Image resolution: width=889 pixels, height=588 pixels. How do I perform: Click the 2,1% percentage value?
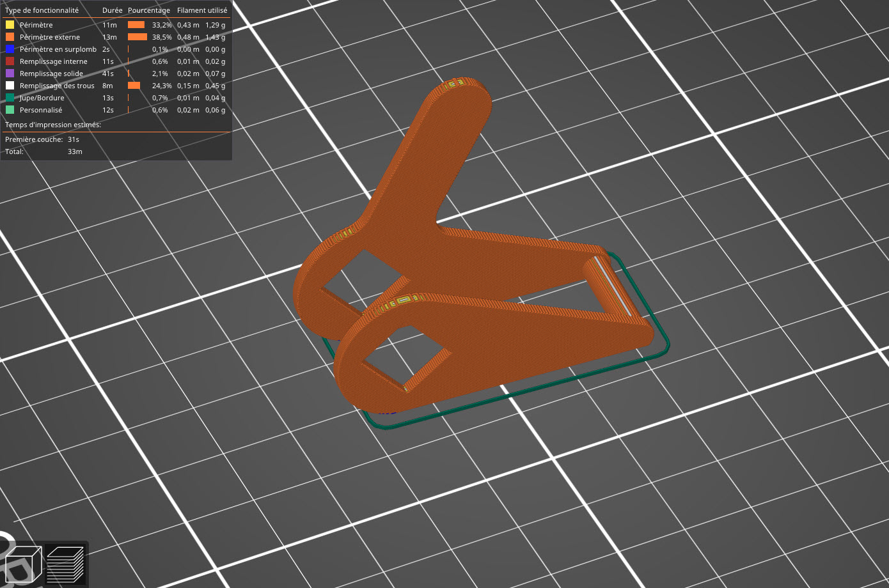(x=160, y=73)
